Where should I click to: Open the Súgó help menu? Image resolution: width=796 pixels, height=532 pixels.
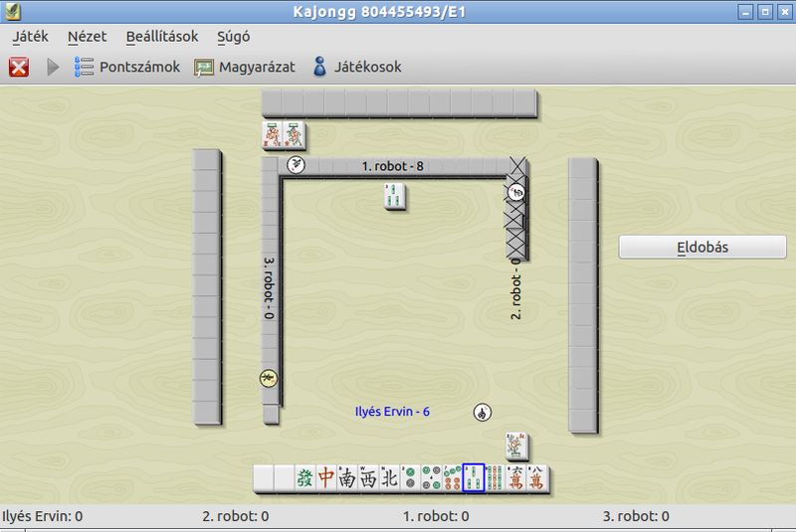coord(233,37)
